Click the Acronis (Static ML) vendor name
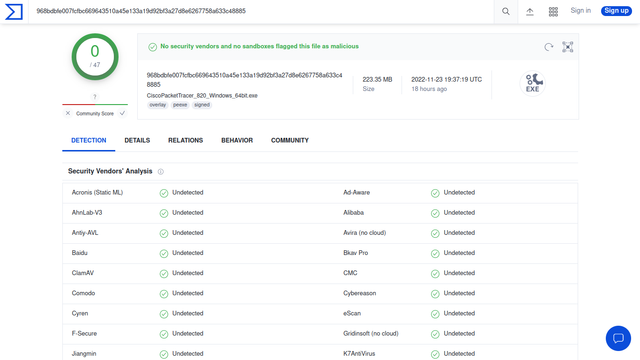This screenshot has width=640, height=360. click(x=97, y=192)
